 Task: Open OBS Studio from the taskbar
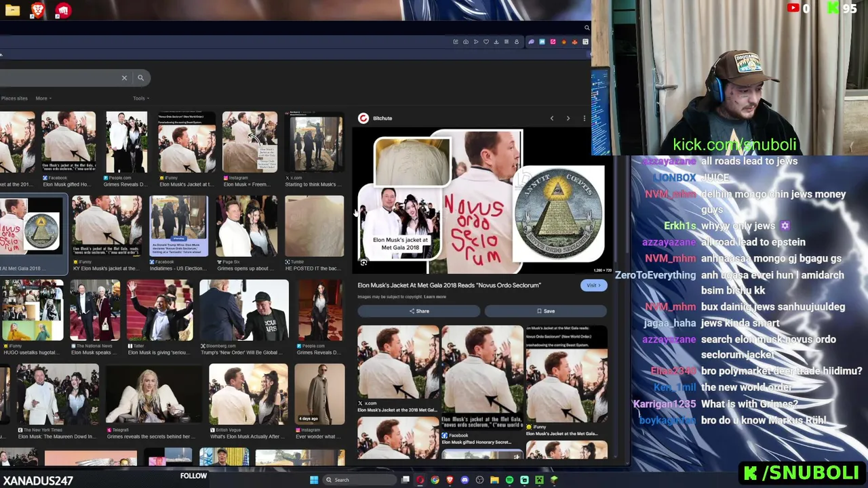(x=479, y=481)
